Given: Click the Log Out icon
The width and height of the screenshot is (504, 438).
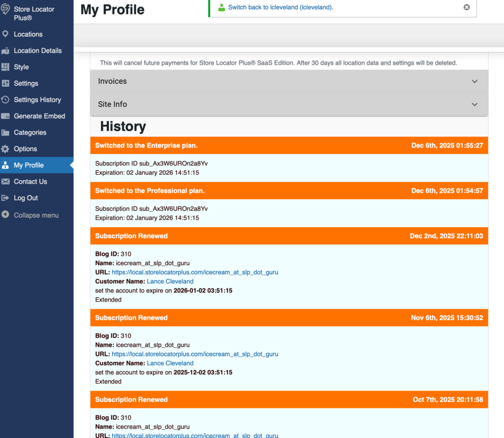Looking at the screenshot, I should click(5, 198).
